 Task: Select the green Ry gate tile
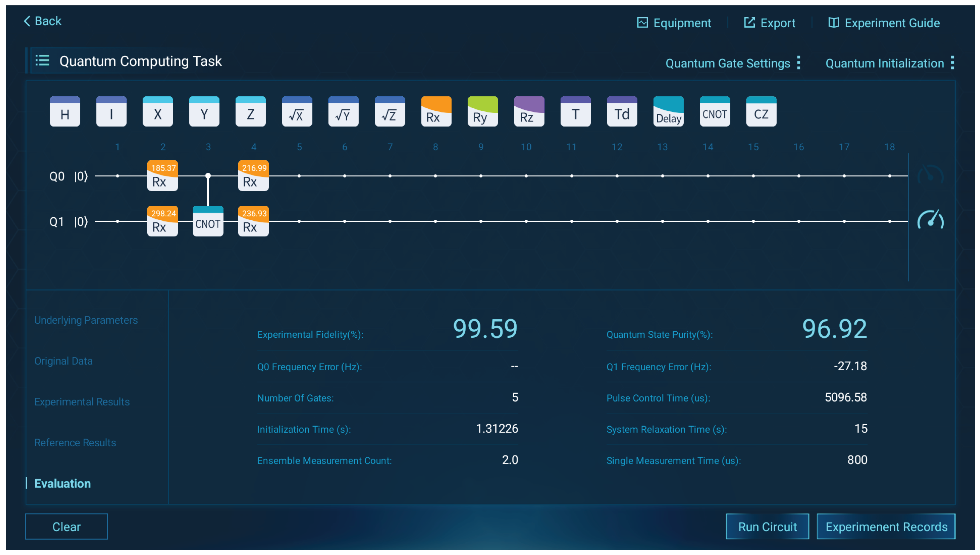point(483,111)
